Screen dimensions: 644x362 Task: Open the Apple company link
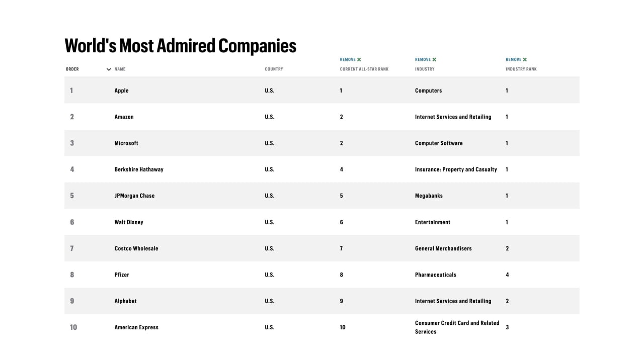121,90
